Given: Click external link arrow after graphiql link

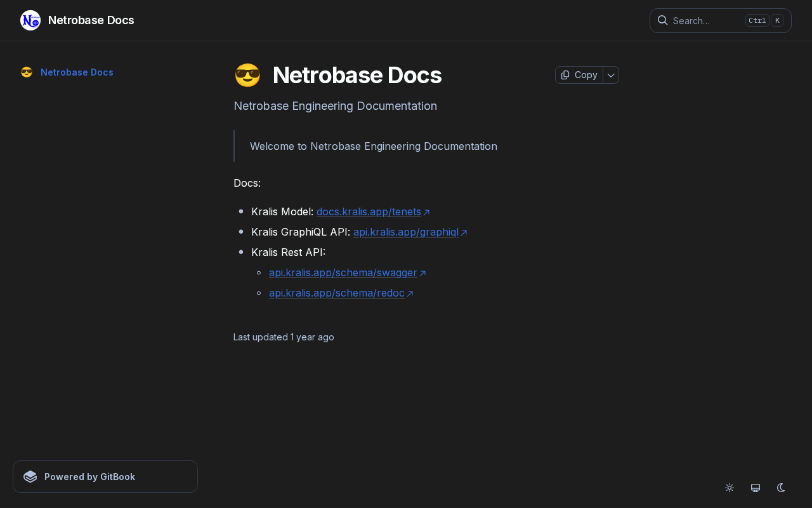Looking at the screenshot, I should (x=464, y=232).
